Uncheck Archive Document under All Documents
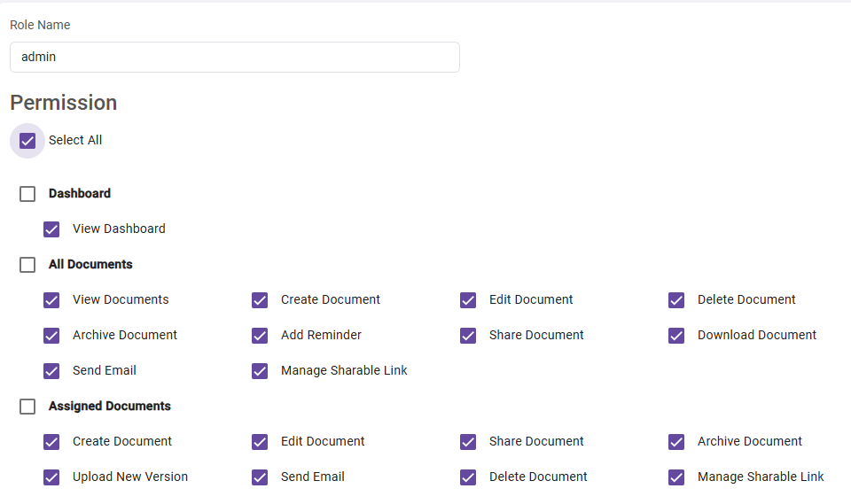This screenshot has height=504, width=851. click(51, 336)
